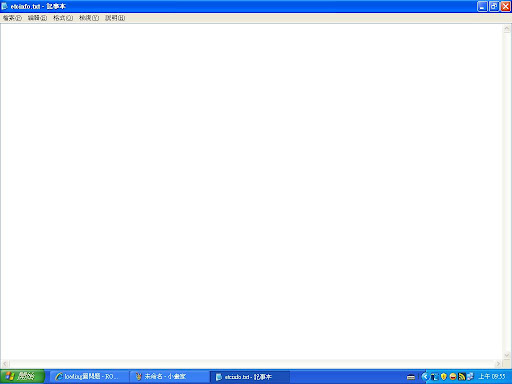Click the vertical scrollbar down arrow
Image resolution: width=512 pixels, height=384 pixels.
[x=507, y=355]
